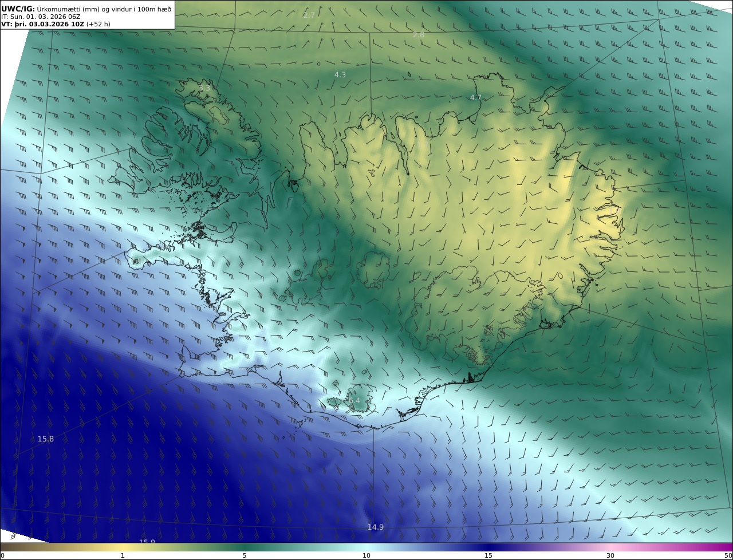The width and height of the screenshot is (733, 560).
Task: Click the 15.8 value label in southwest ocean
Action: pos(46,439)
